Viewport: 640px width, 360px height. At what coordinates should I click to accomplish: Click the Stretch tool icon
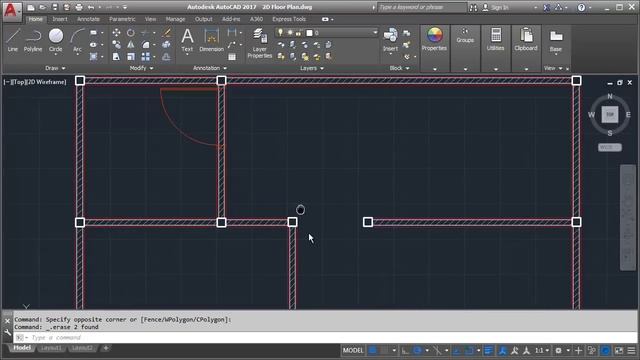tap(116, 56)
